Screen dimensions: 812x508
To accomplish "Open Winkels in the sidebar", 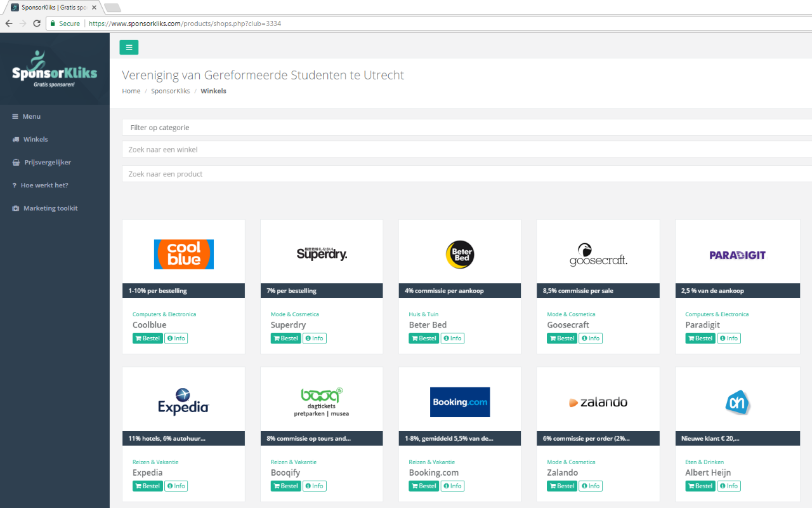I will pos(36,139).
